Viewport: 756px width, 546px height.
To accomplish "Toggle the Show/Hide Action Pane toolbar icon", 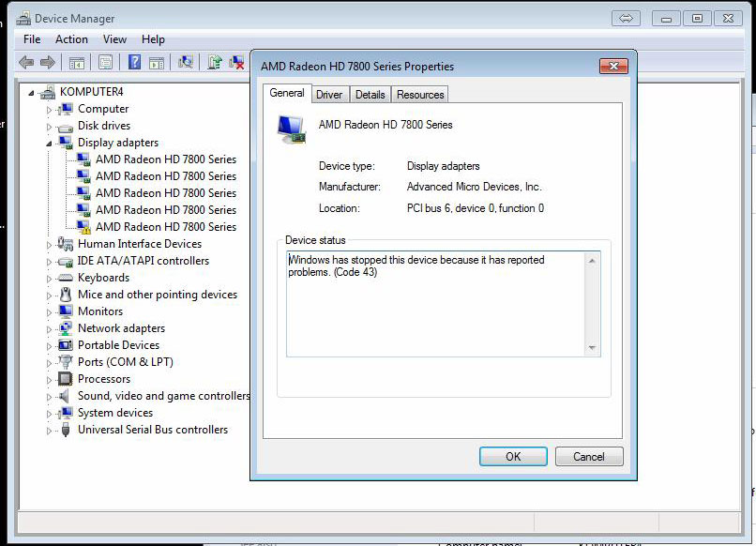I will point(157,62).
